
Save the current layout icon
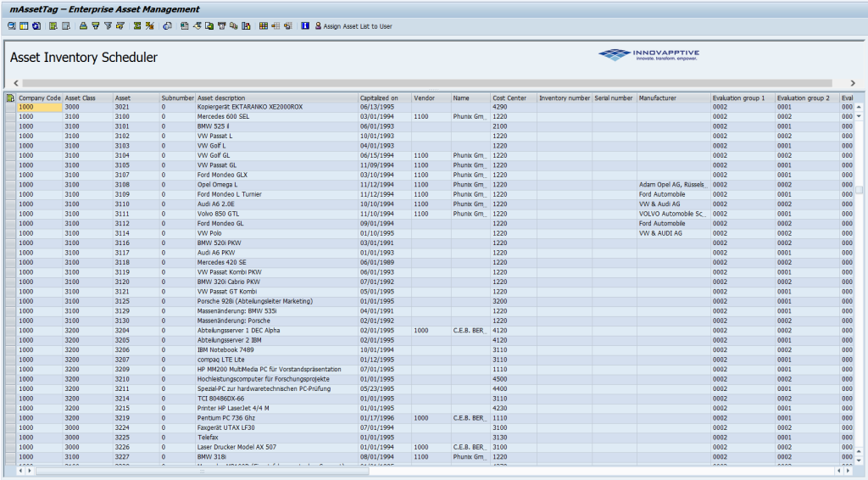click(x=287, y=26)
